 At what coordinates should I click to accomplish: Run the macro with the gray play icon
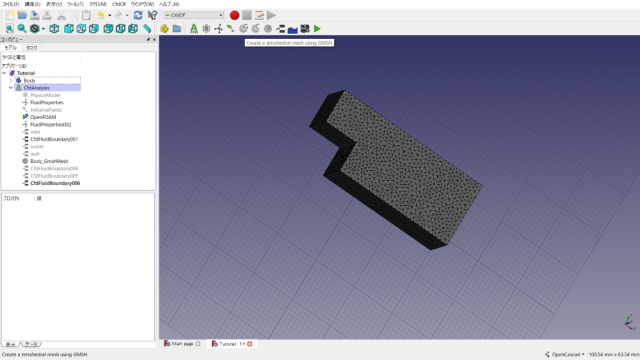click(x=271, y=16)
